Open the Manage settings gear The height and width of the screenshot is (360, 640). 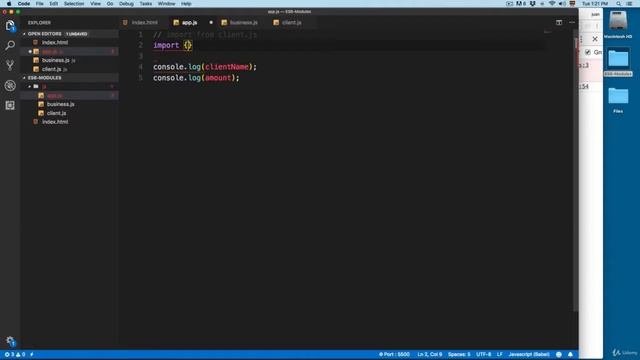coord(10,341)
